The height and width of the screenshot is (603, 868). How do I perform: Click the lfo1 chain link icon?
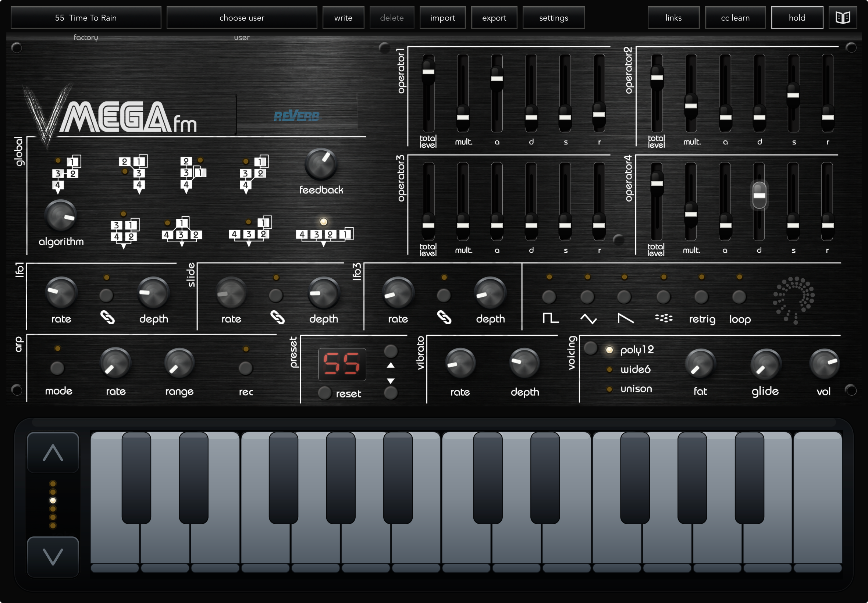pyautogui.click(x=107, y=317)
